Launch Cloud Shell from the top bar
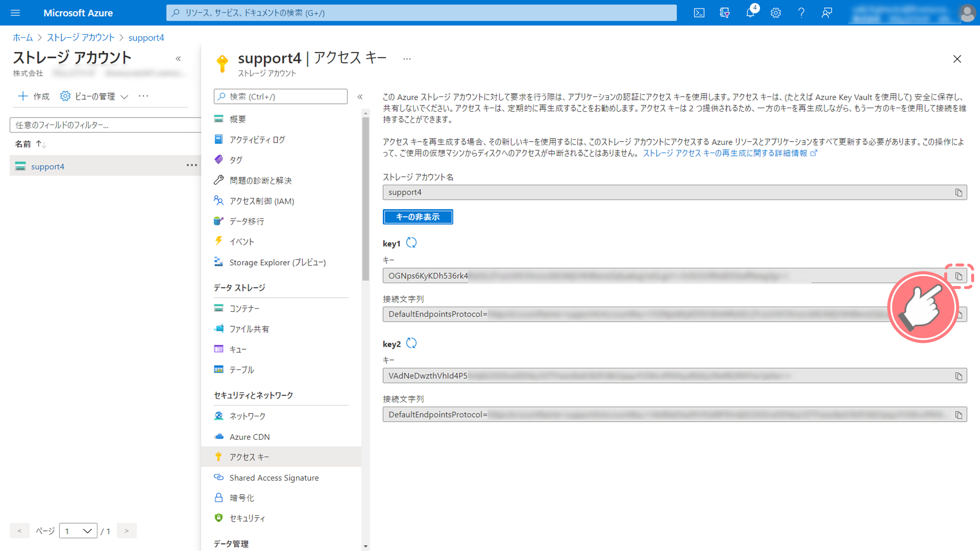The height and width of the screenshot is (551, 980). tap(699, 13)
